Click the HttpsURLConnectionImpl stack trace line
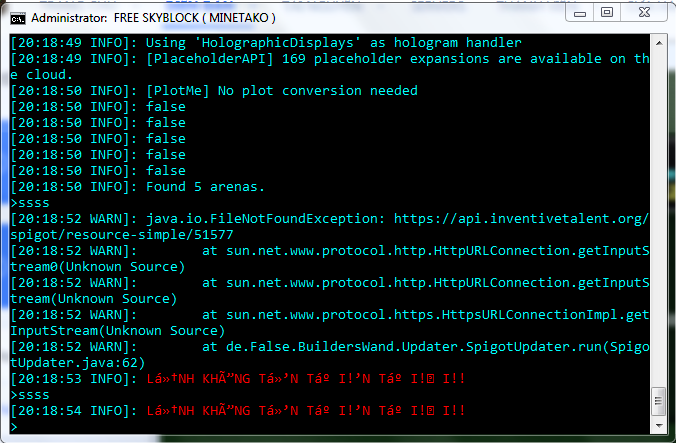Viewport: 676px width, 443px height. 420,315
